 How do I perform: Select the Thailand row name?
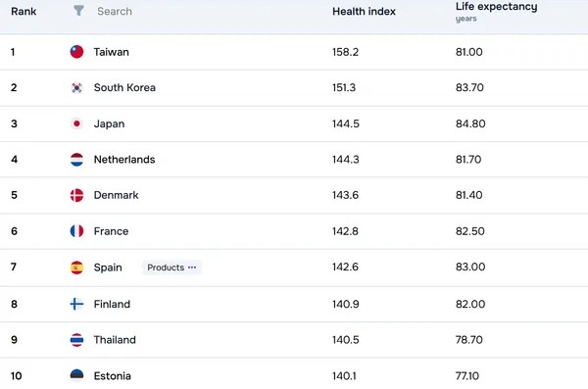pos(115,340)
